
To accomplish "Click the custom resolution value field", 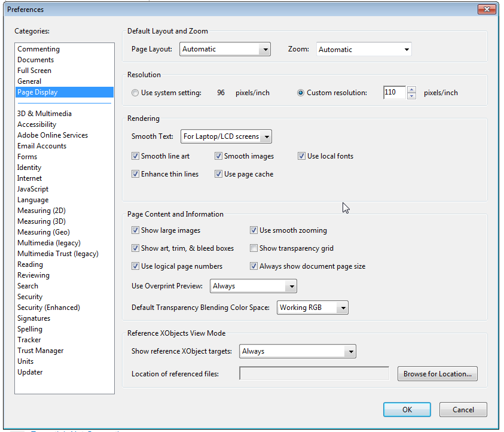I will click(395, 93).
